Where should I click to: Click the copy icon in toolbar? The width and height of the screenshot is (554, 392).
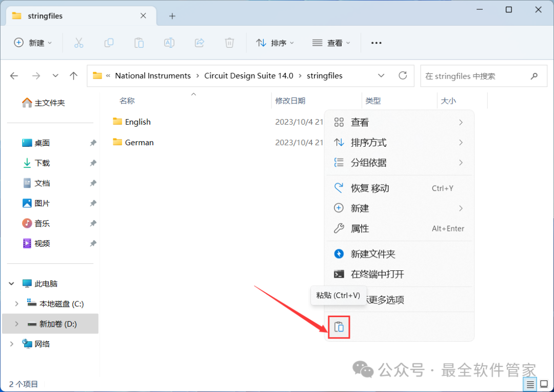point(109,43)
